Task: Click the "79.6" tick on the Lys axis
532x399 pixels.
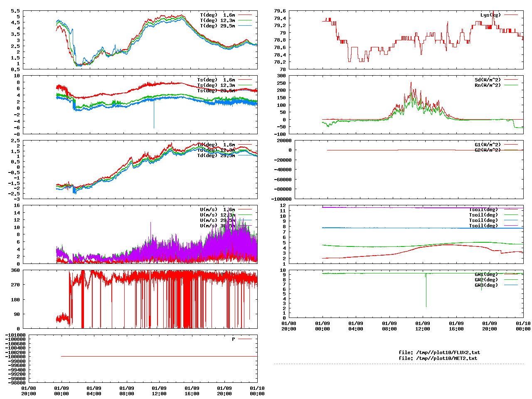Action: pyautogui.click(x=280, y=11)
